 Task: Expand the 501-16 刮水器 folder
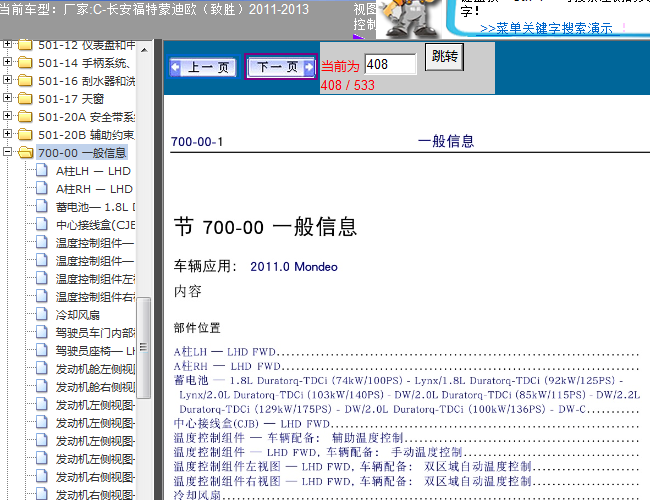coord(7,80)
